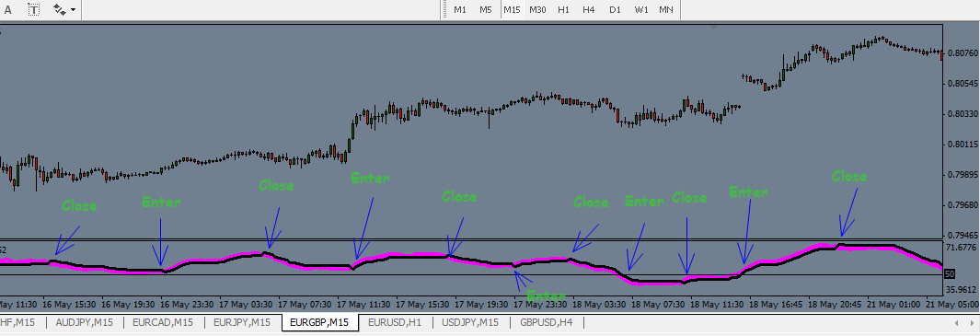Click the chart shift triangle marker

point(714,27)
